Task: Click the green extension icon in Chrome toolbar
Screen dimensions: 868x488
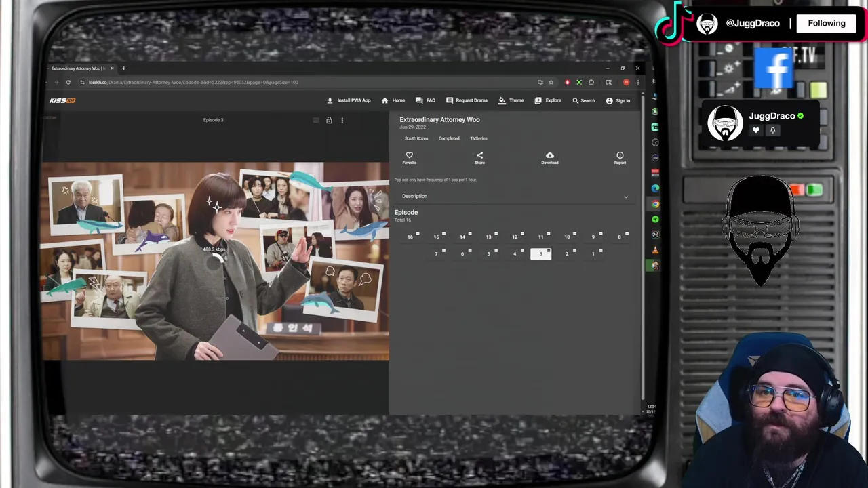Action: (x=579, y=82)
